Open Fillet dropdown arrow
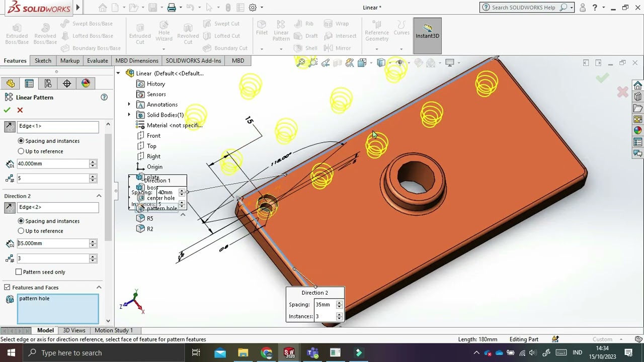 point(262,49)
